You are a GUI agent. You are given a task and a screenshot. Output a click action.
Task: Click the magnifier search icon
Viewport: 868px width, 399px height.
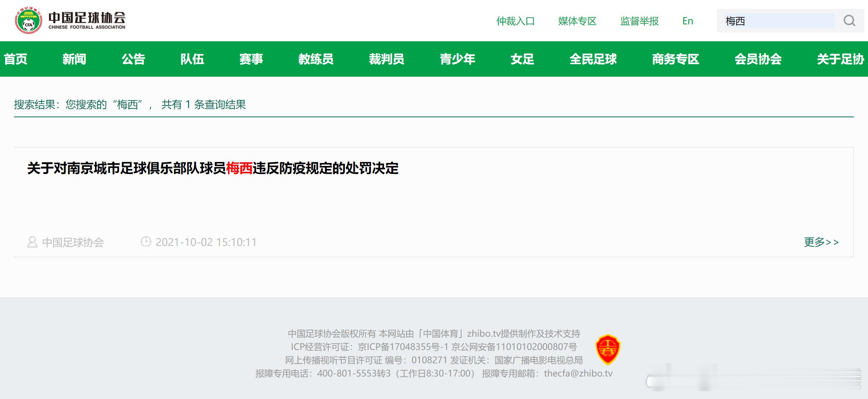pos(849,21)
